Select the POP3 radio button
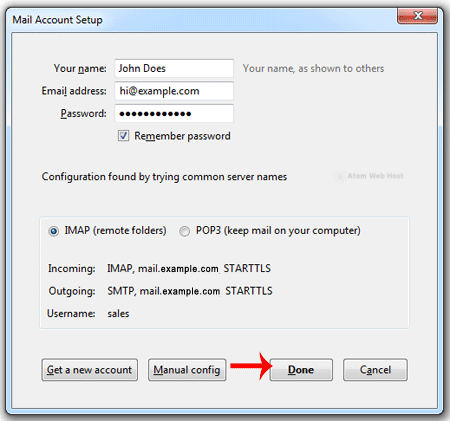Screen dimensions: 450x421 click(x=184, y=231)
